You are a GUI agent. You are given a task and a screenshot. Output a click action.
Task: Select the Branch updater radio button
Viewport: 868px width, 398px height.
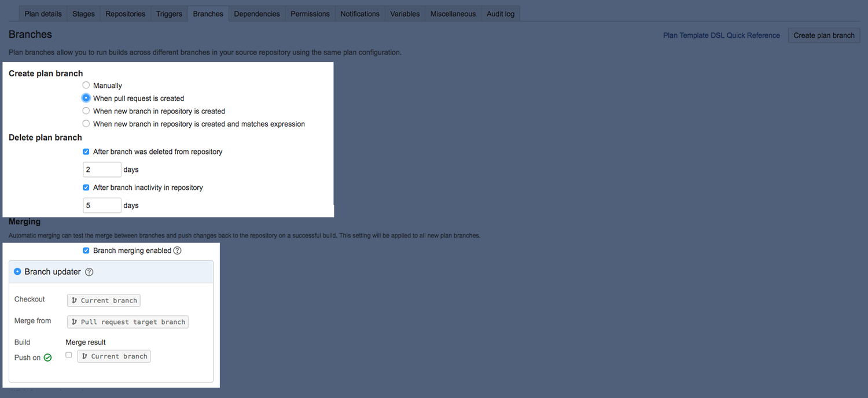pos(17,271)
